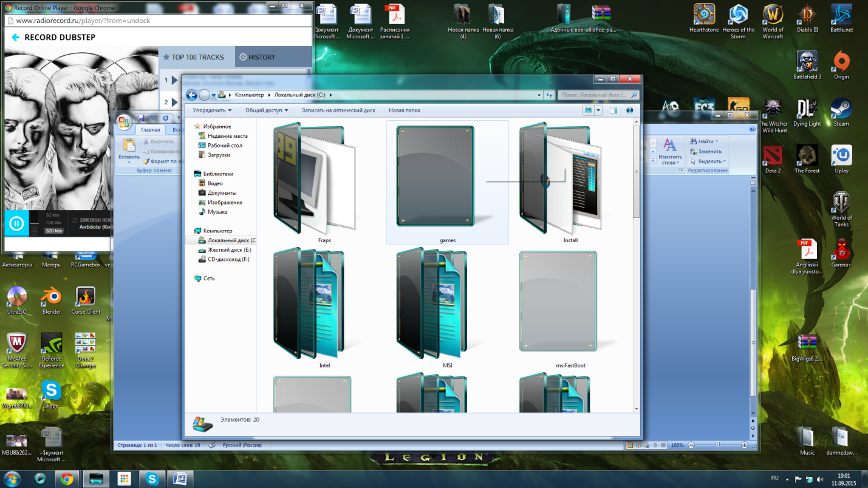This screenshot has height=488, width=868.
Task: Select the games folder
Action: click(448, 182)
